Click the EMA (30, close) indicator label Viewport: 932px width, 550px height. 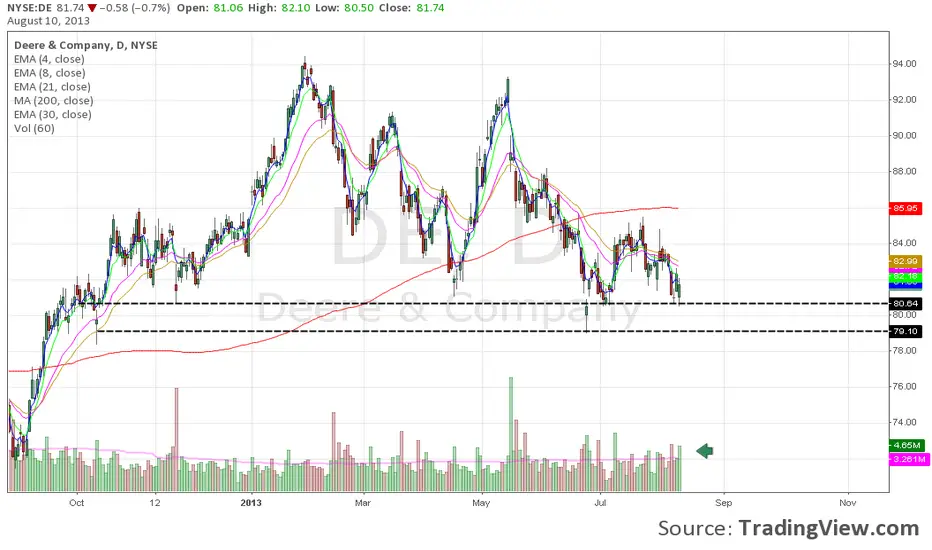pos(53,114)
